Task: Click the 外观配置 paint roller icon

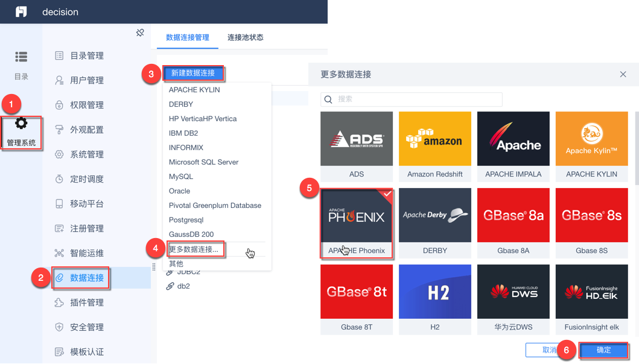Action: coord(59,130)
